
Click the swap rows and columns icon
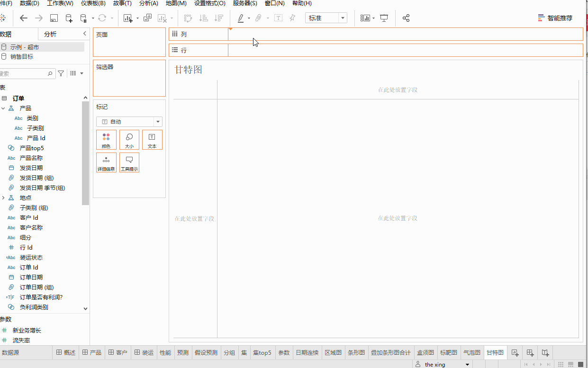[x=188, y=18]
